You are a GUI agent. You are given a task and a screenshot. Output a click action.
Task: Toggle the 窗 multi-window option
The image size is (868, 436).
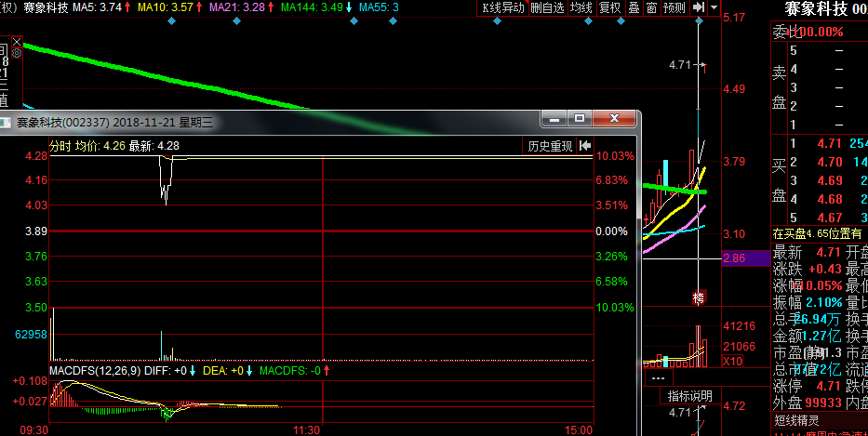651,7
